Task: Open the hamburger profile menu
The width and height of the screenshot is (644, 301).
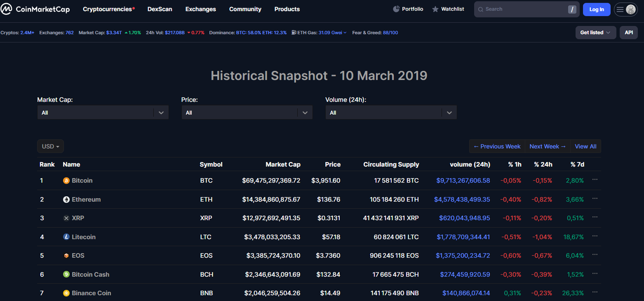Action: [x=625, y=9]
